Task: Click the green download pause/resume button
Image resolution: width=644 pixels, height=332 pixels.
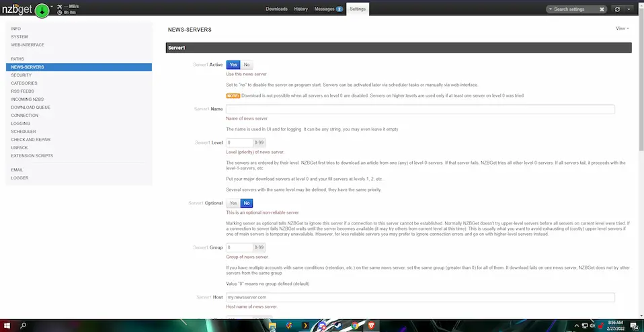Action: [x=42, y=9]
